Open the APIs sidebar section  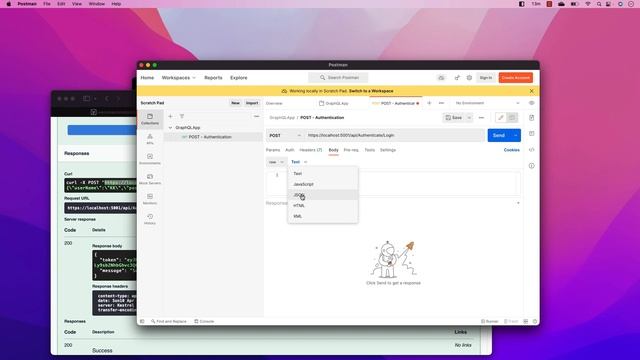[x=150, y=139]
